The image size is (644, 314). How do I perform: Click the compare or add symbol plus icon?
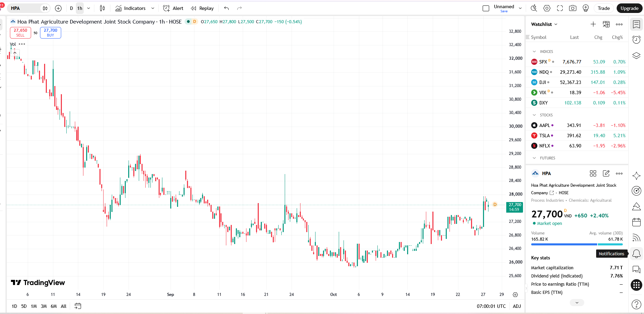(58, 8)
